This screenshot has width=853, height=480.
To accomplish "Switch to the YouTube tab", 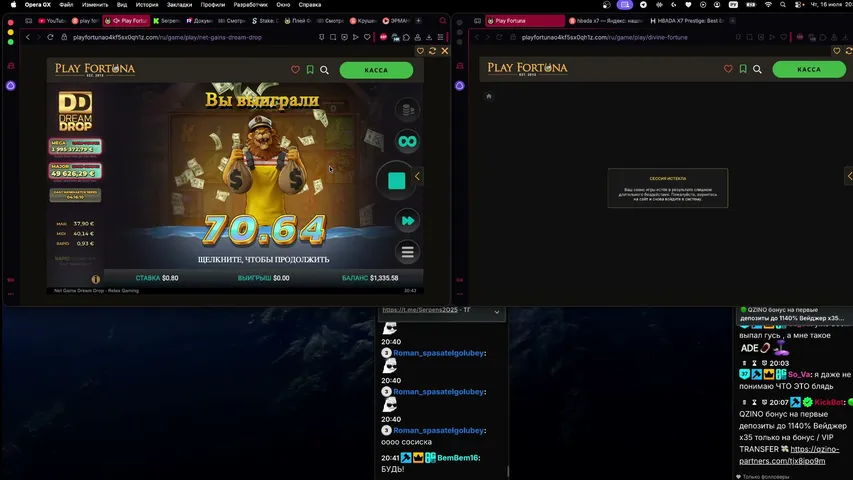I will 52,21.
